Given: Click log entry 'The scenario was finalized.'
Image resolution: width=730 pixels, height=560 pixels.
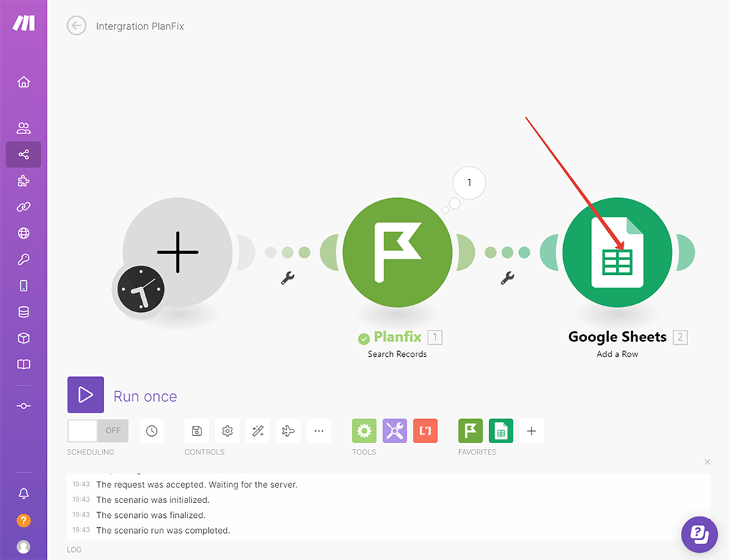Looking at the screenshot, I should [151, 515].
